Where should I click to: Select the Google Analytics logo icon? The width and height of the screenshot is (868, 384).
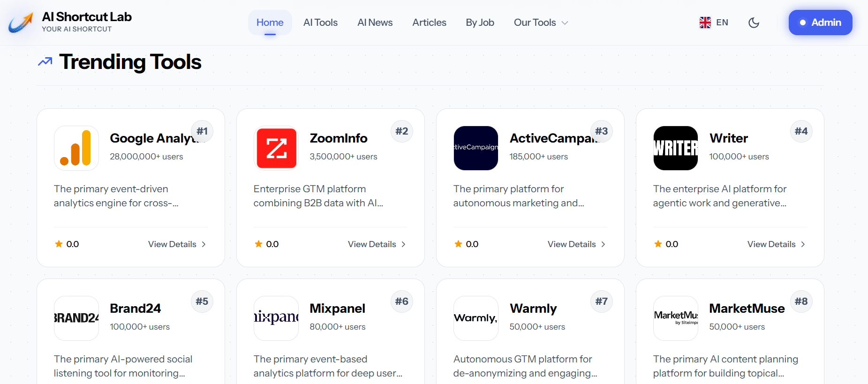(x=76, y=148)
